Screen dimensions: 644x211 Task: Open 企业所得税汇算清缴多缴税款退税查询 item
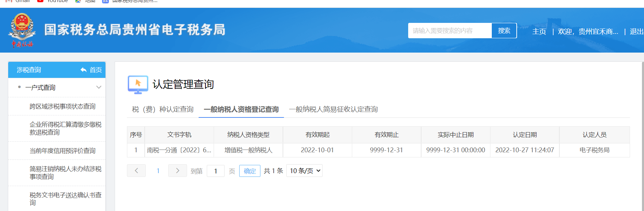pos(65,128)
